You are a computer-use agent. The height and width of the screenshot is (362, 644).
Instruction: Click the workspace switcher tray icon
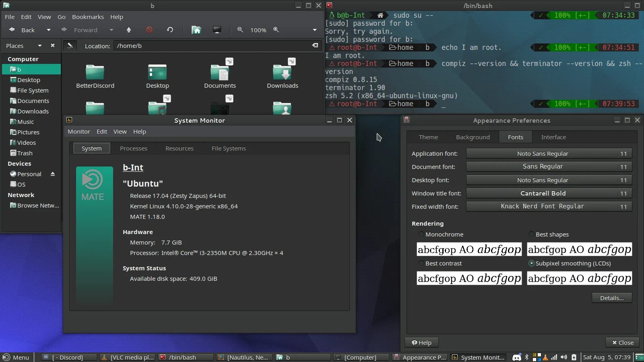(x=537, y=357)
